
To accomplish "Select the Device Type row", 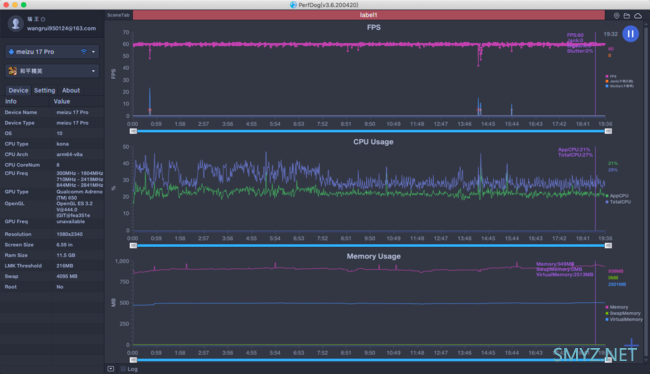I will (52, 123).
